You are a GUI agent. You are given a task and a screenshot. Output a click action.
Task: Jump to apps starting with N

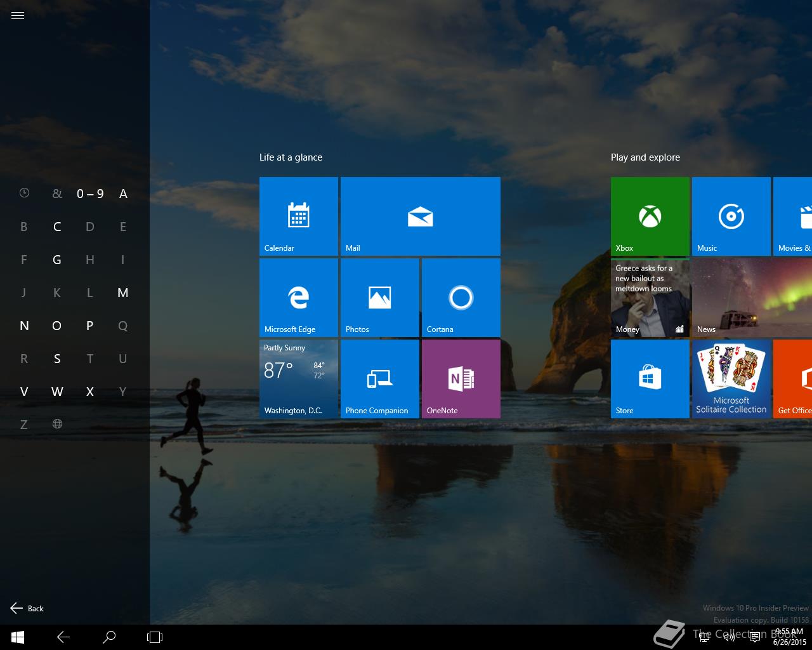[x=24, y=326]
